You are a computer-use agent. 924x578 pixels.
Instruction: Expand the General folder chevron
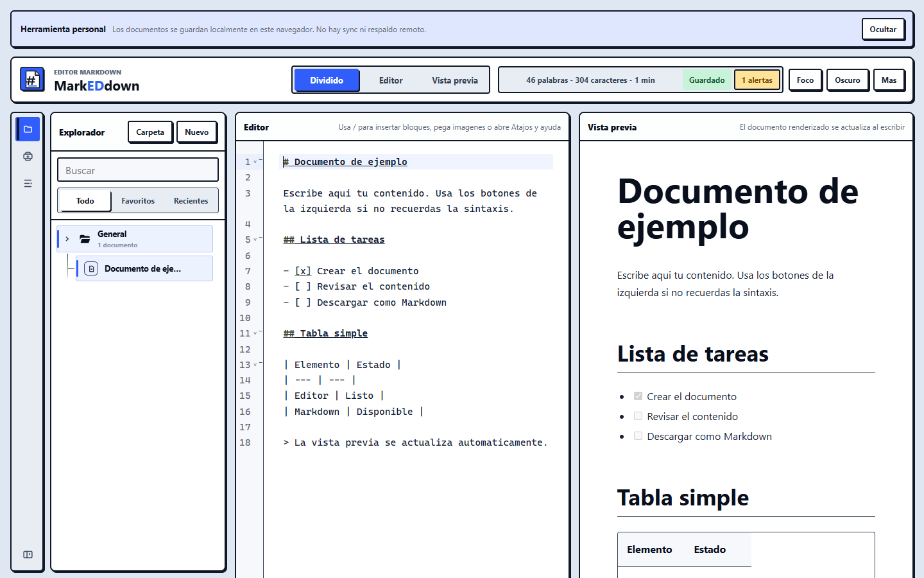pyautogui.click(x=67, y=239)
